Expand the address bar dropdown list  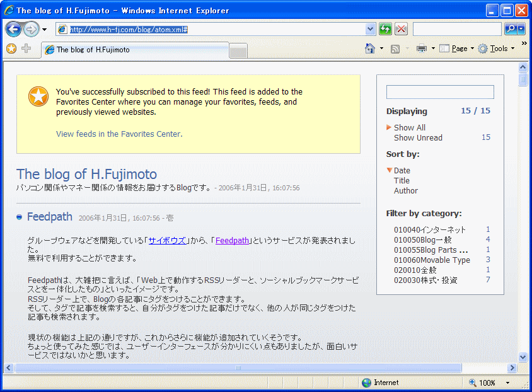tap(370, 30)
